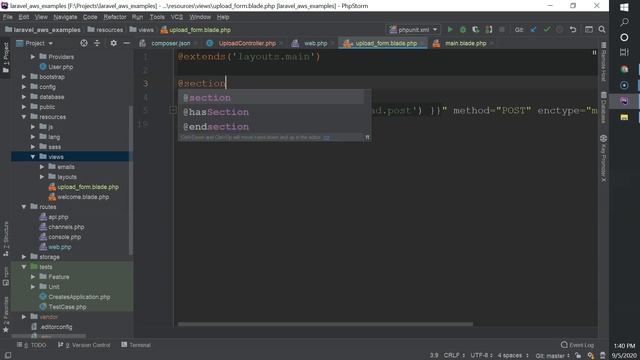
Task: Click the views breadcrumb in navigation bar
Action: coord(141,30)
